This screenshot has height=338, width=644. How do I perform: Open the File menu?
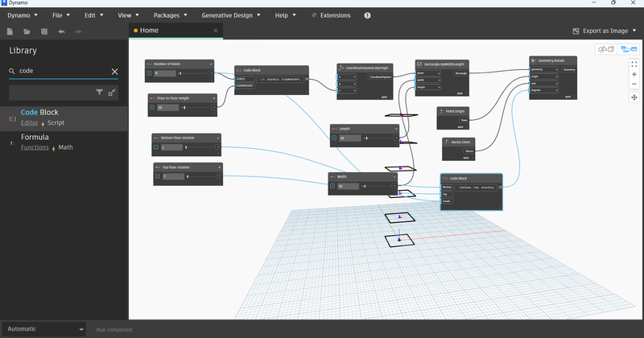pyautogui.click(x=61, y=15)
